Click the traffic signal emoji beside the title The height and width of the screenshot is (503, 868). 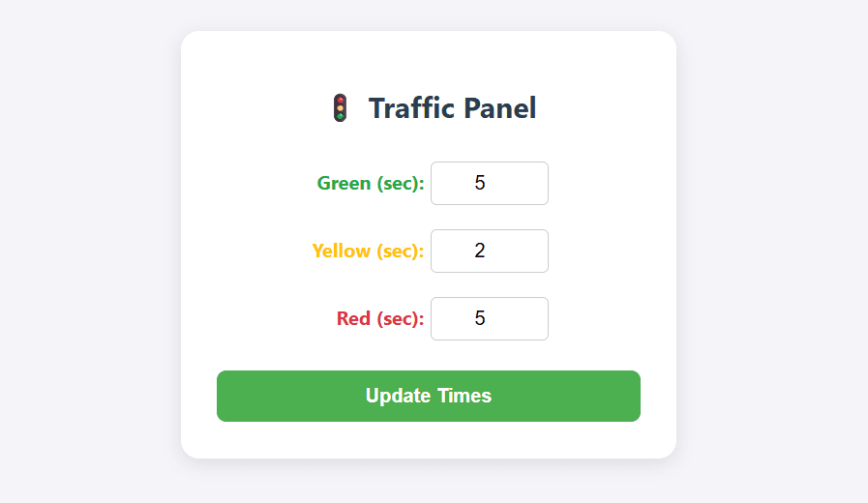pyautogui.click(x=340, y=108)
